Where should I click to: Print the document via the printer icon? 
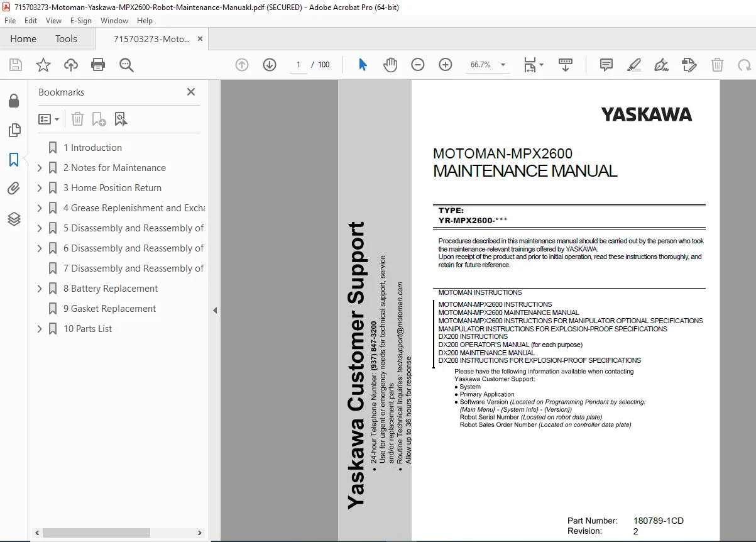coord(98,65)
